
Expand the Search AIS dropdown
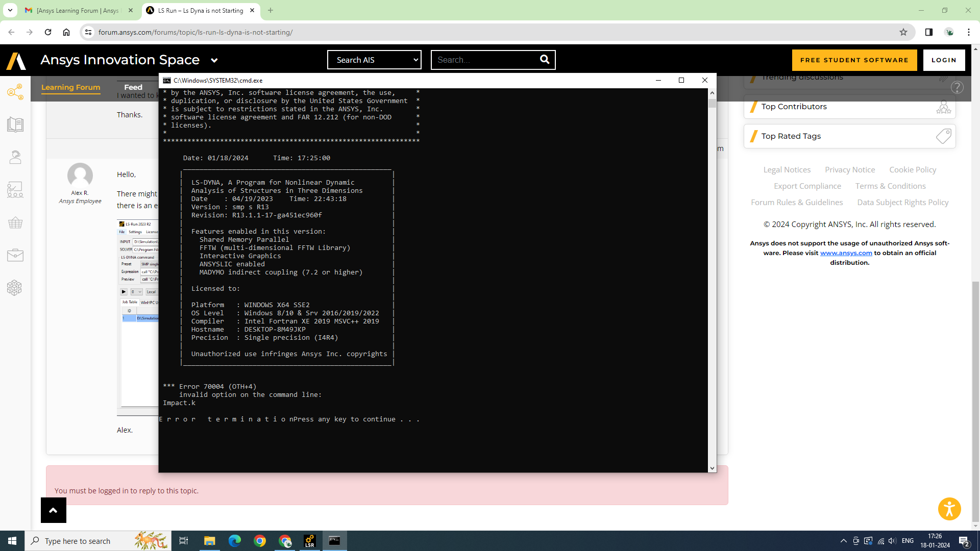(x=374, y=60)
